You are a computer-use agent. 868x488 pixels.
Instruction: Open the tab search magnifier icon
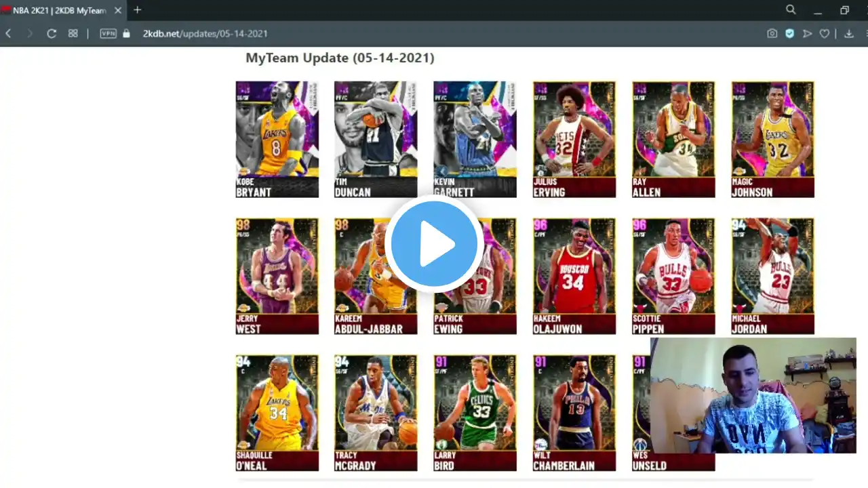pos(791,9)
